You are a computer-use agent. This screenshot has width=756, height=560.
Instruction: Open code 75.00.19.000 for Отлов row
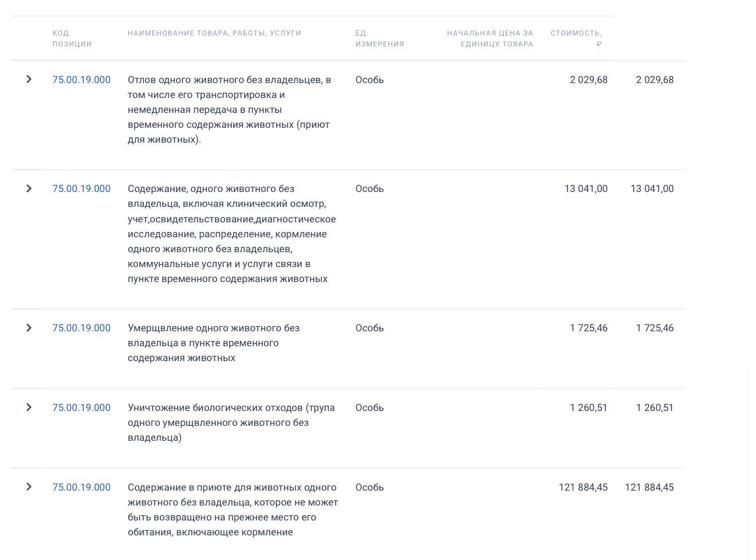click(81, 80)
